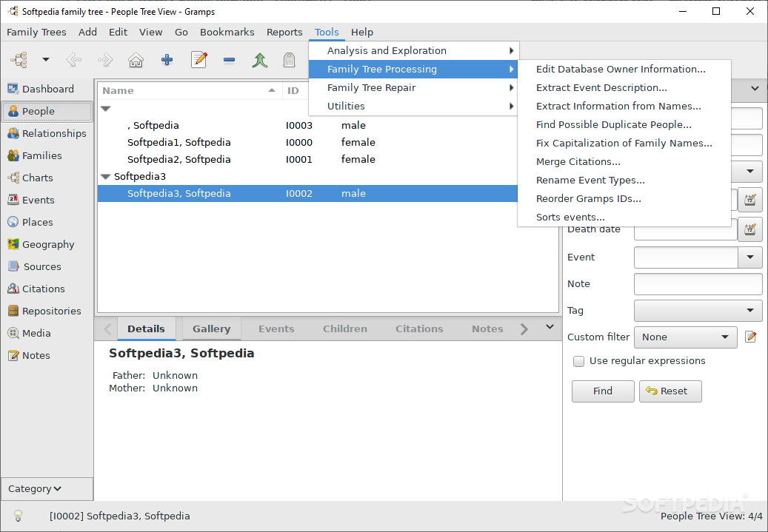Switch to the Citations bottom tab
Viewport: 768px width, 532px height.
coord(419,329)
